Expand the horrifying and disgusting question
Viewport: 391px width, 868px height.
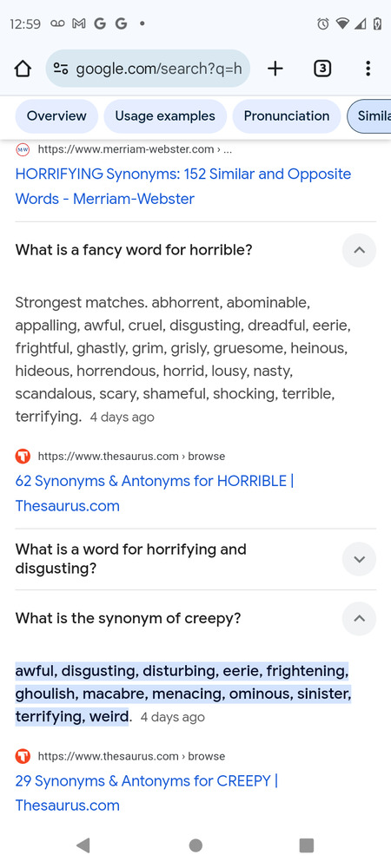(359, 559)
